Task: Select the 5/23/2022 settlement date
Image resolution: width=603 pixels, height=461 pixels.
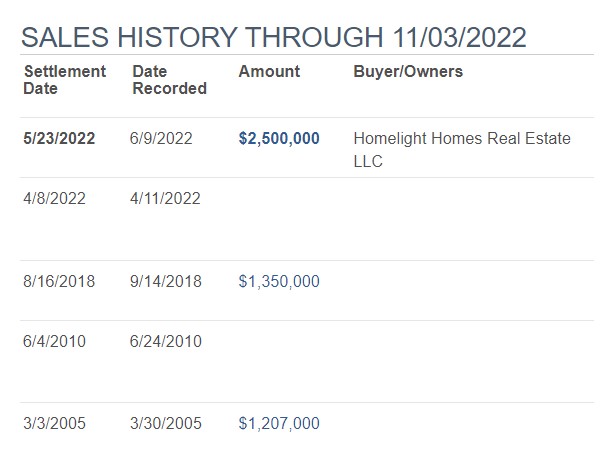Action: [x=59, y=138]
